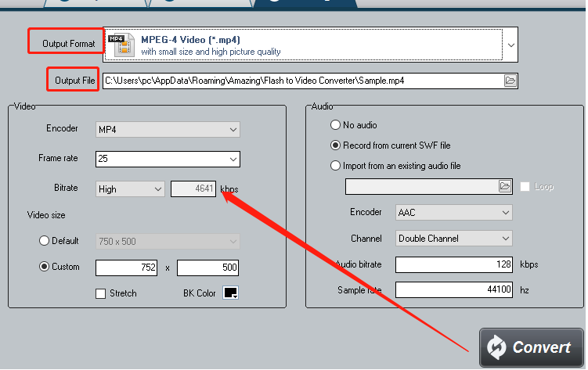Click the 4641 kbps bitrate field
This screenshot has height=370, width=588.
coord(193,189)
